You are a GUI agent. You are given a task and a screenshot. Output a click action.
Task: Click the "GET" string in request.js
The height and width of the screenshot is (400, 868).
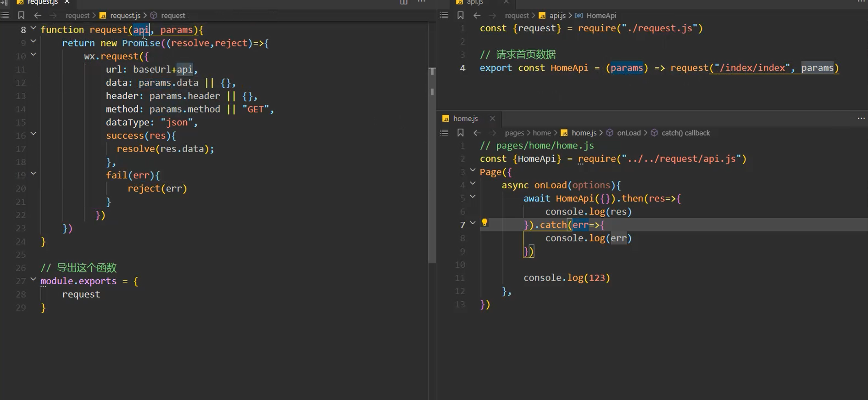[x=256, y=109]
